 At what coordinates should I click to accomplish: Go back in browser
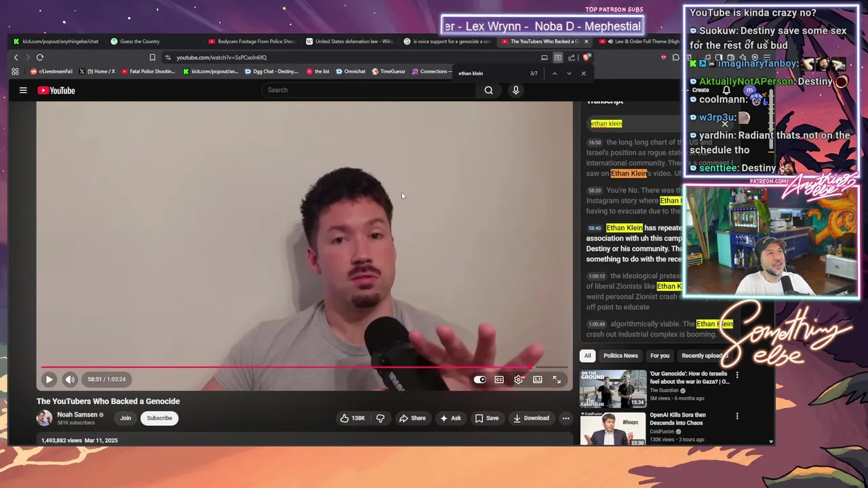pyautogui.click(x=16, y=58)
